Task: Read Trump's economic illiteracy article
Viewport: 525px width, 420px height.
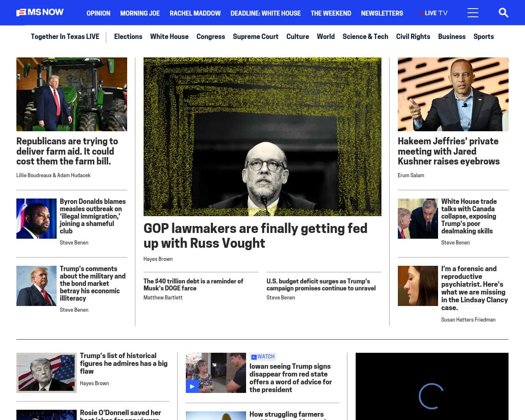Action: tap(93, 283)
